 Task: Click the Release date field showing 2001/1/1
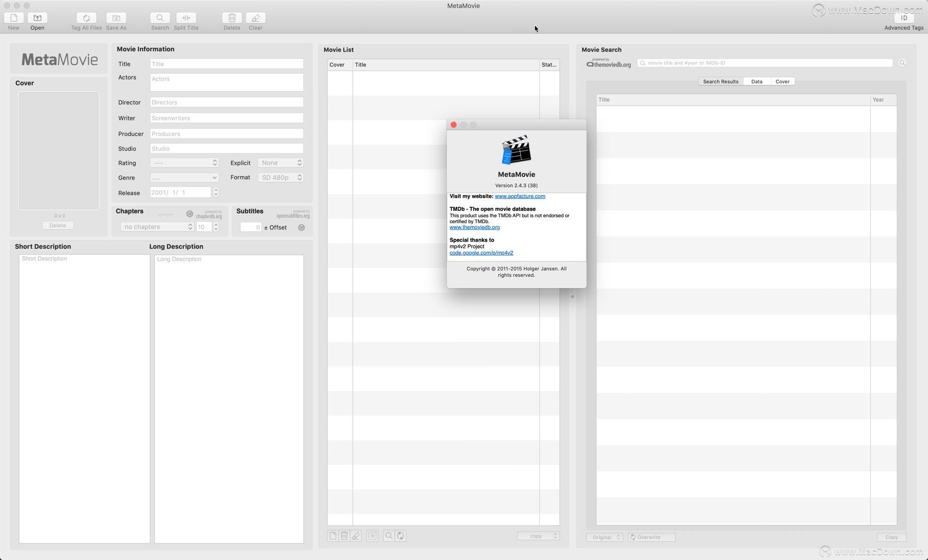181,193
